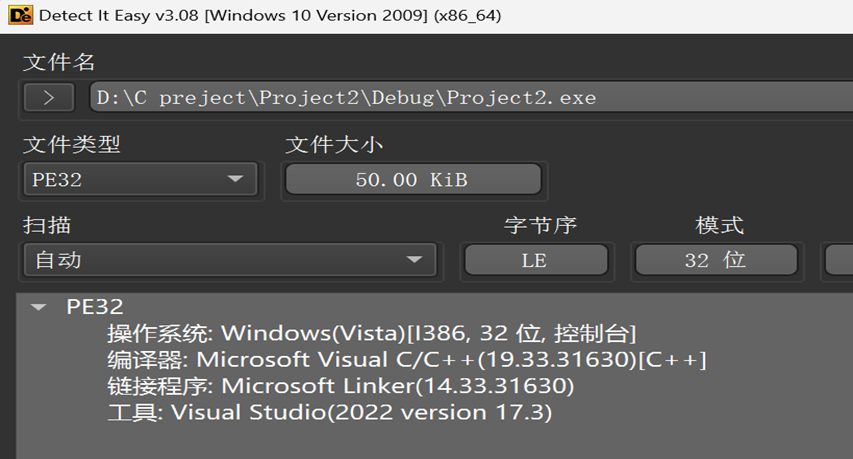This screenshot has width=853, height=459.
Task: Click the 50.00 KiB file size button
Action: (413, 179)
